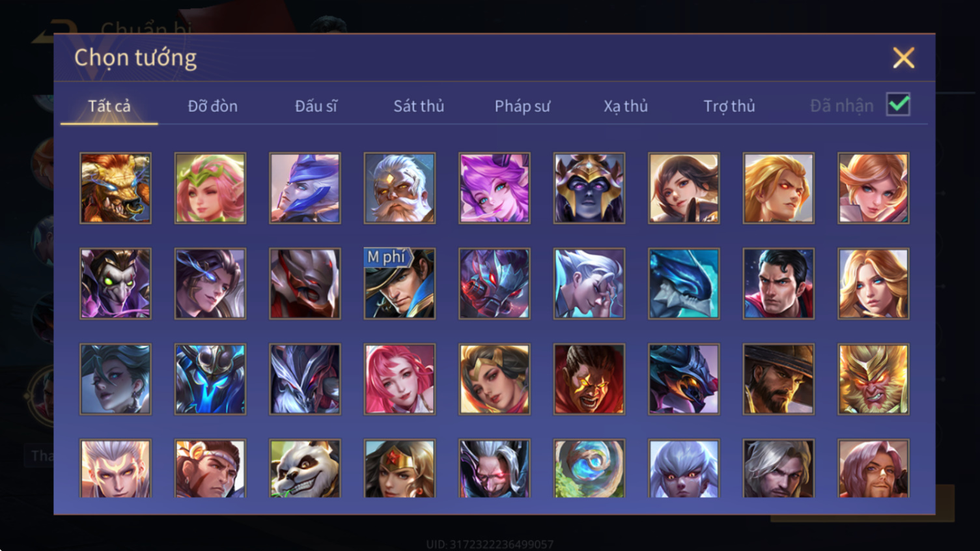The width and height of the screenshot is (980, 551).
Task: Select the bearded cowboy hat hero
Action: pos(778,379)
